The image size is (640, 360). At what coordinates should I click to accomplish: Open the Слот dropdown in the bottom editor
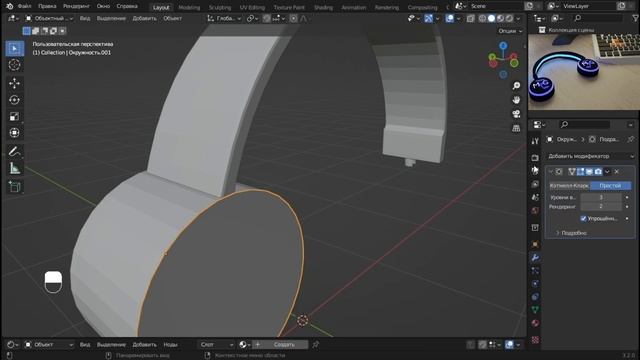pyautogui.click(x=216, y=344)
